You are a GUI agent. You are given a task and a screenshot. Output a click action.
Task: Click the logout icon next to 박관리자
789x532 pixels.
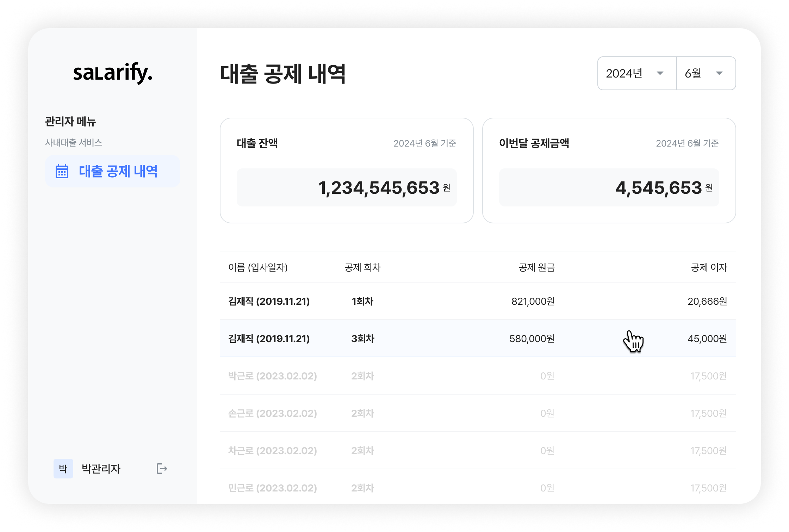(x=162, y=469)
